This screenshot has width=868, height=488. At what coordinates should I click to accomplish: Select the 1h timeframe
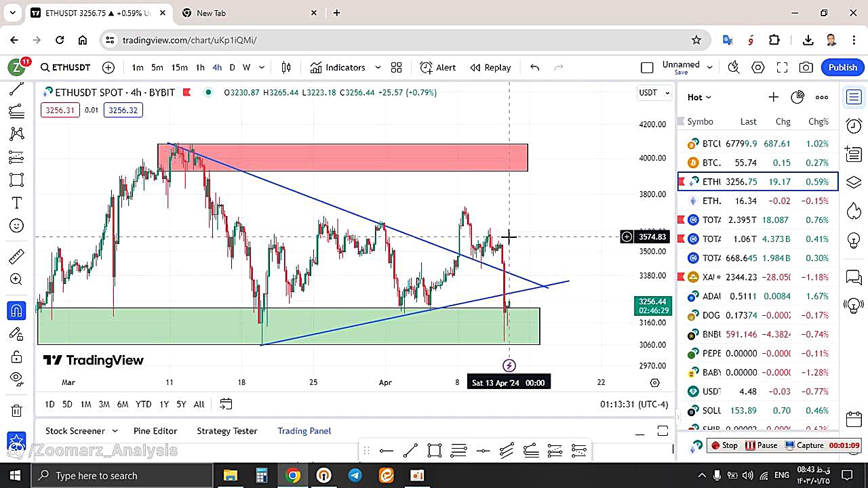(x=200, y=67)
